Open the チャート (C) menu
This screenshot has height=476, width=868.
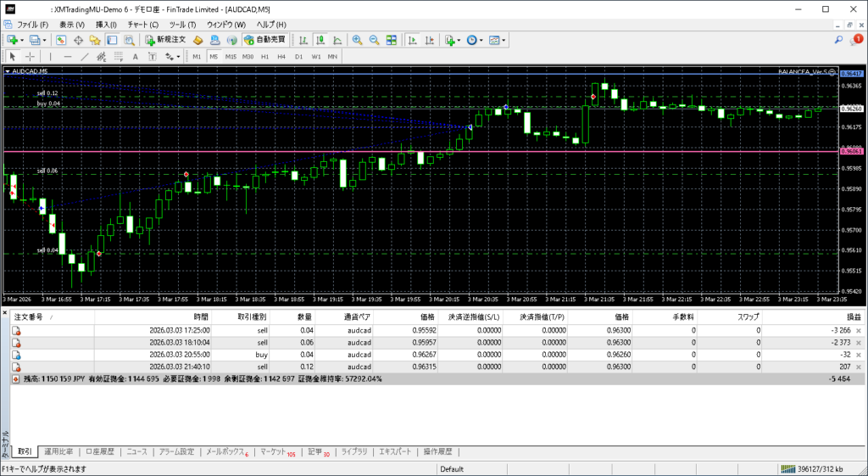tap(142, 25)
